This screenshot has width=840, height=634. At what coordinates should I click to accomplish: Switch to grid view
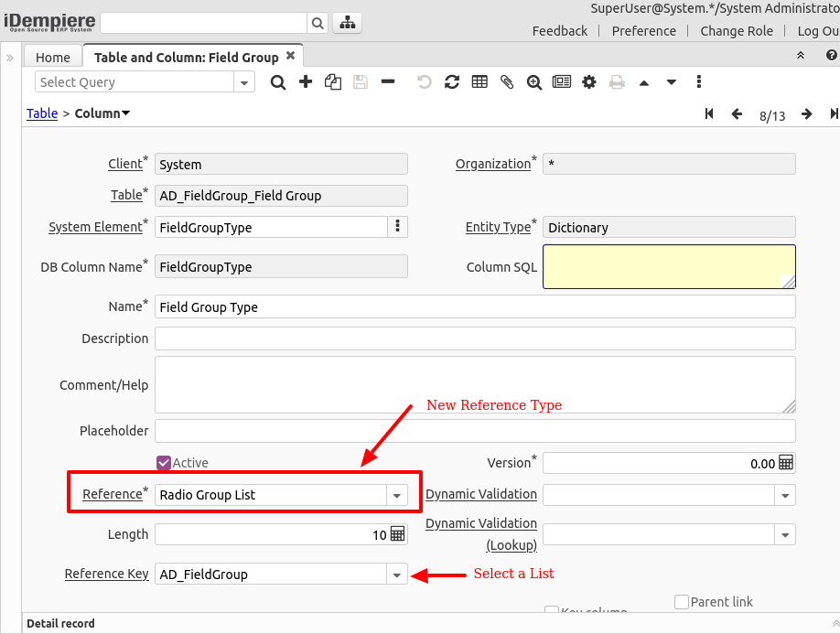point(479,81)
